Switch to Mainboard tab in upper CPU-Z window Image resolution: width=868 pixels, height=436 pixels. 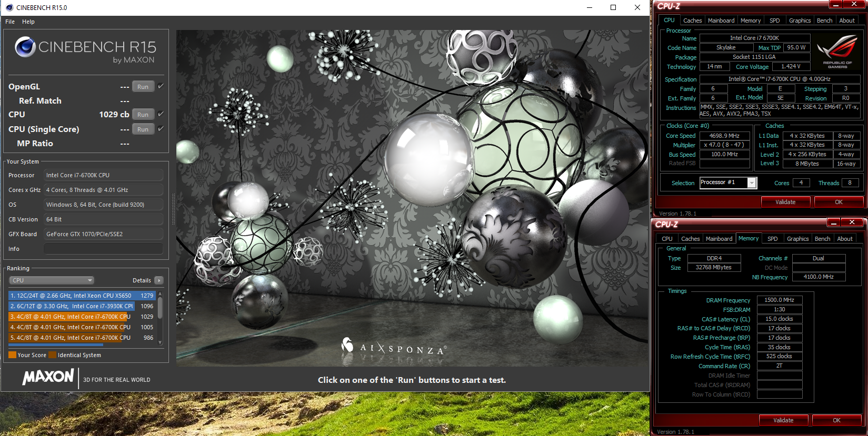click(721, 21)
